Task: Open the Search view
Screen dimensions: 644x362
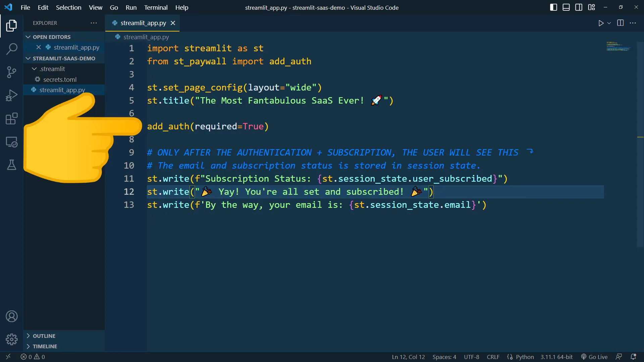Action: [x=12, y=49]
